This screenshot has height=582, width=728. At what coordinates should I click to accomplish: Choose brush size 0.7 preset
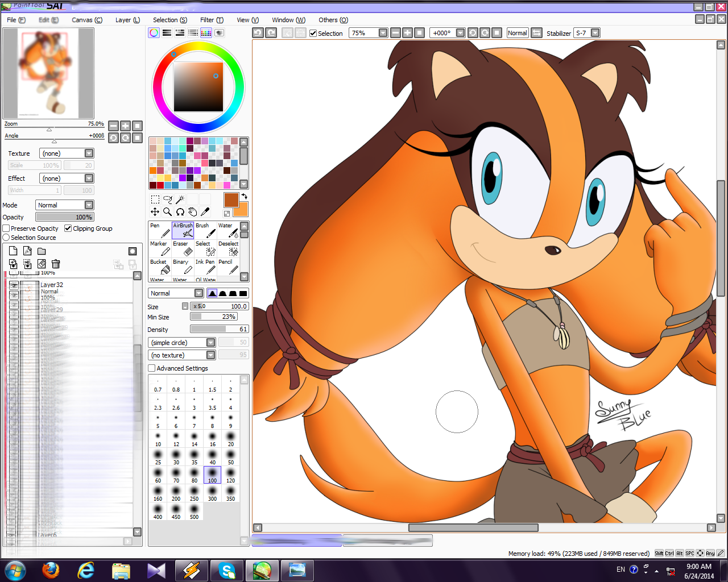click(158, 384)
